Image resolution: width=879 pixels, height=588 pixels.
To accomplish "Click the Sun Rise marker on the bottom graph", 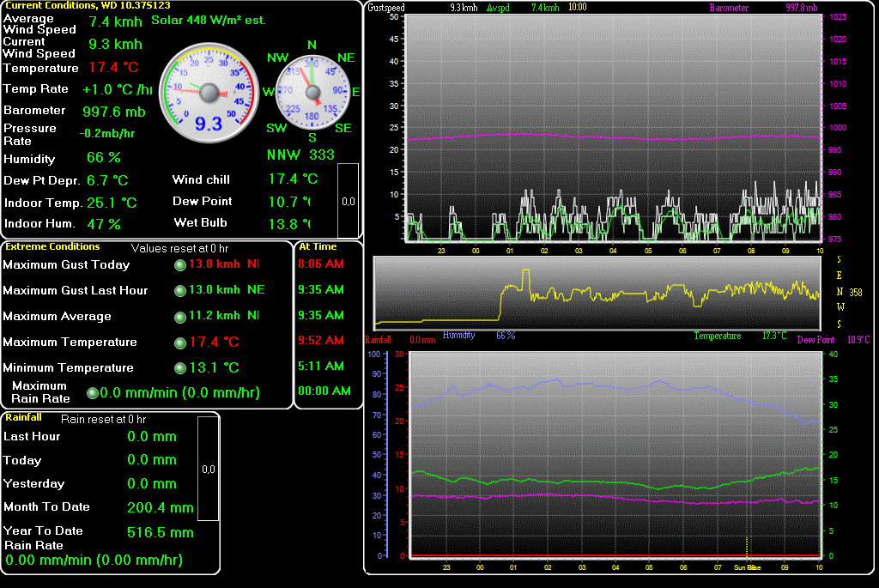I will pos(748,567).
